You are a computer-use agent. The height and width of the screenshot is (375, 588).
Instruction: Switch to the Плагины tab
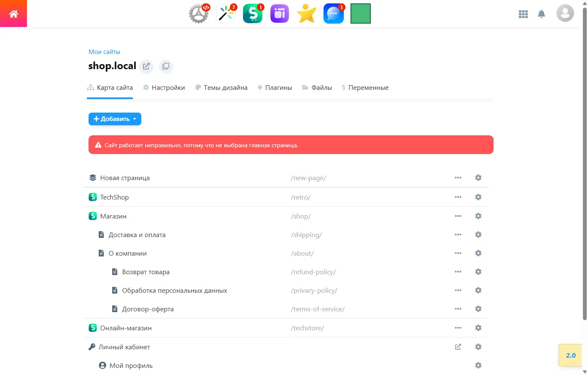(x=275, y=88)
